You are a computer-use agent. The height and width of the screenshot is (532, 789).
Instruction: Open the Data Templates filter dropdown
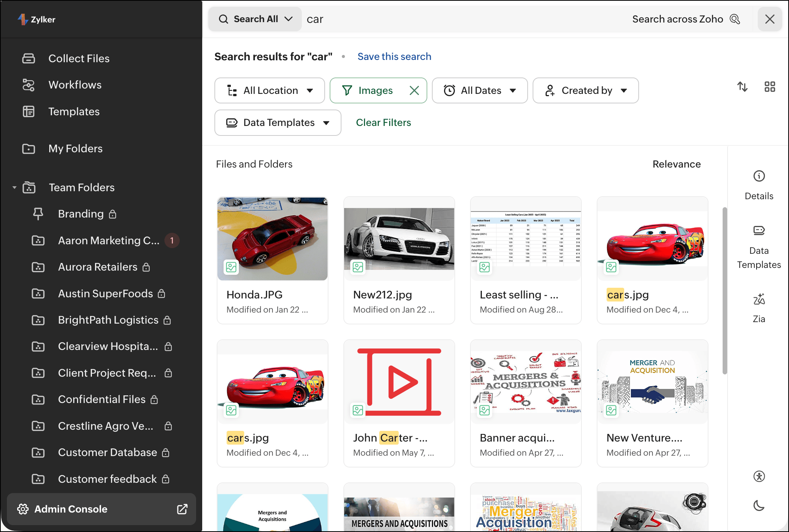click(x=278, y=123)
